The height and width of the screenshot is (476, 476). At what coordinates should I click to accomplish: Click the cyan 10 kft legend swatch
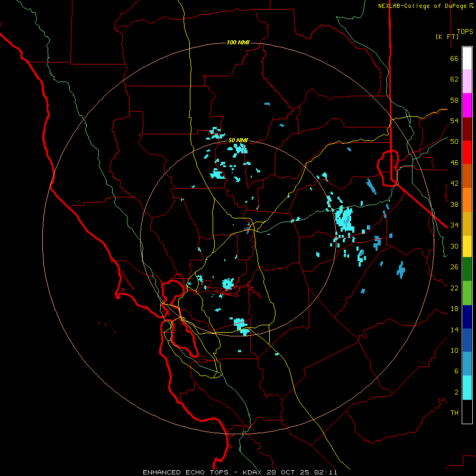point(467,388)
